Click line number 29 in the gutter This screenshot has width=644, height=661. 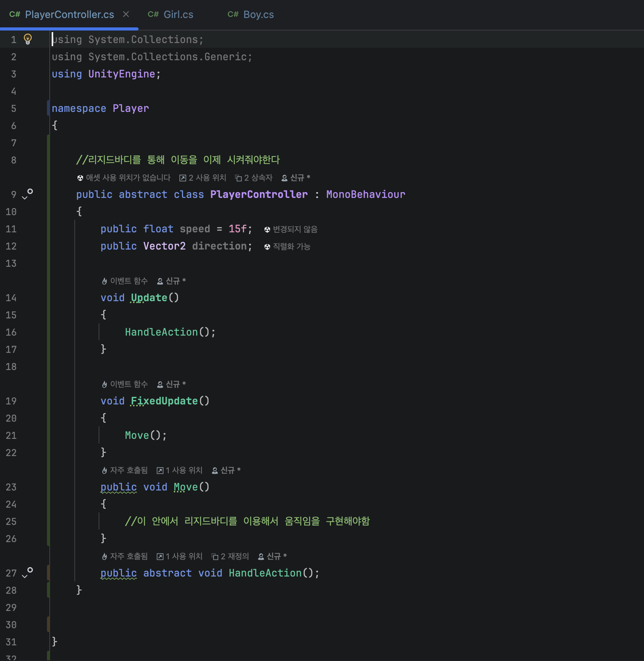click(x=11, y=607)
